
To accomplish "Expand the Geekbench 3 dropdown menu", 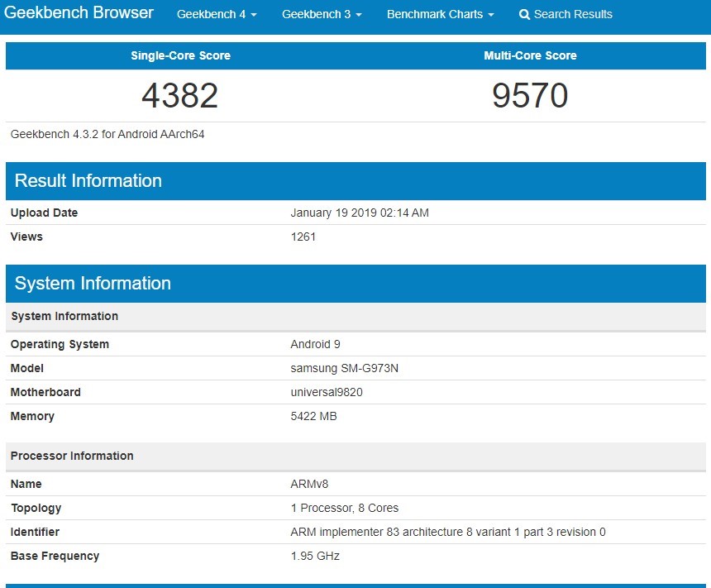I will point(322,14).
